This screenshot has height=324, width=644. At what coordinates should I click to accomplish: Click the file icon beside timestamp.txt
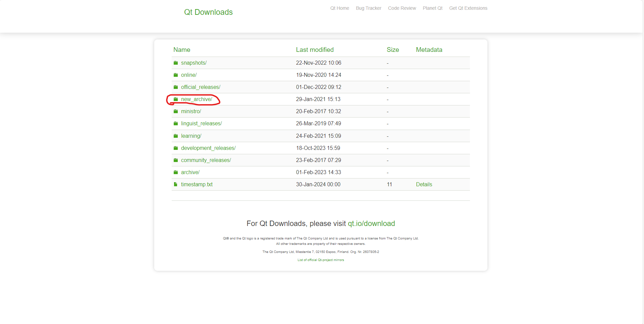[x=175, y=185]
